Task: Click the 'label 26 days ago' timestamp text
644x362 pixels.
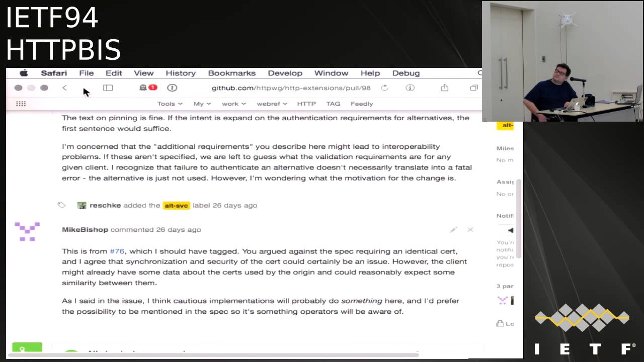Action: (x=225, y=205)
